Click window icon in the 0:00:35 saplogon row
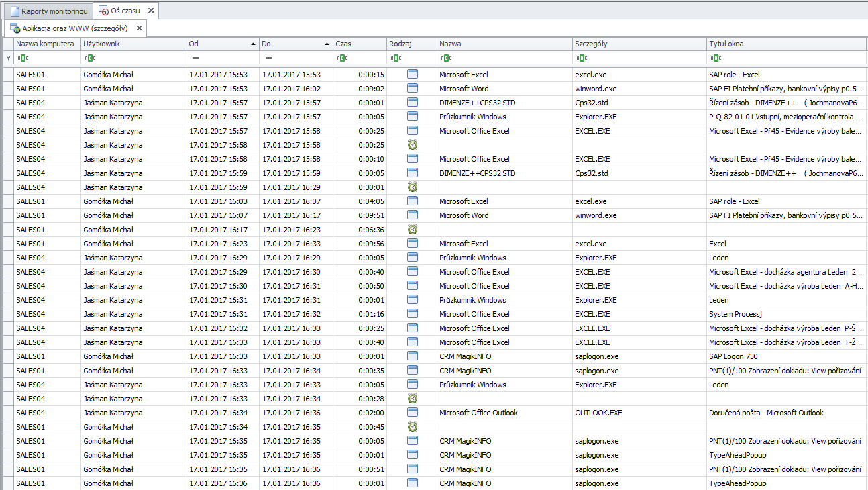This screenshot has height=490, width=868. (413, 371)
